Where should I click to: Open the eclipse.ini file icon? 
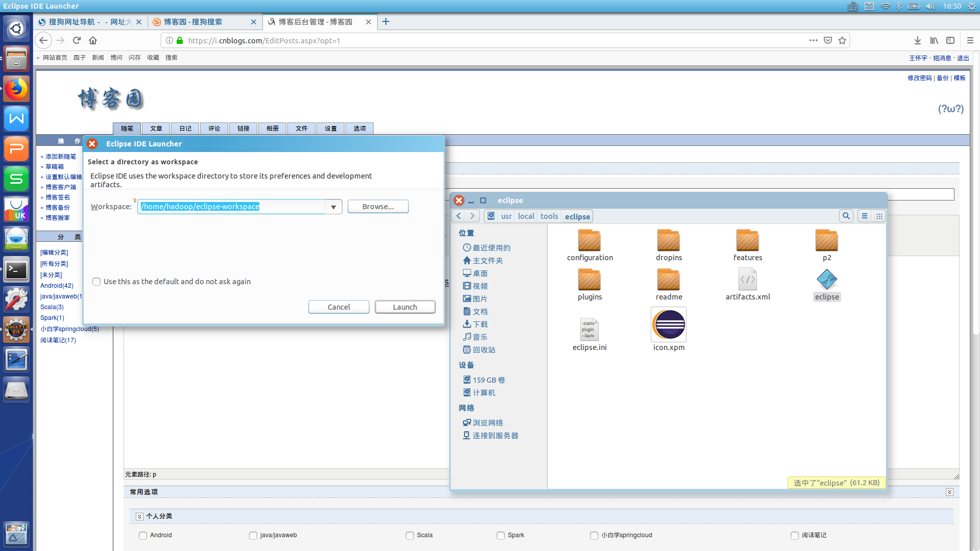point(589,329)
